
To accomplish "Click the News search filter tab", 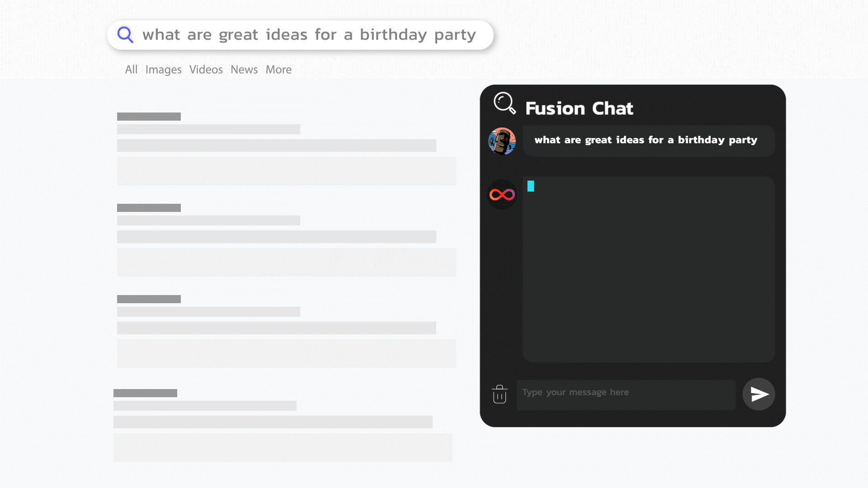I will pyautogui.click(x=244, y=70).
